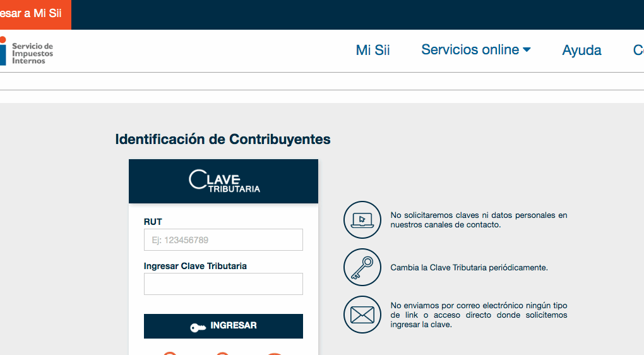Click the Ingresar Clave Tributaria label
Viewport: 644px width, 355px height.
pos(195,266)
